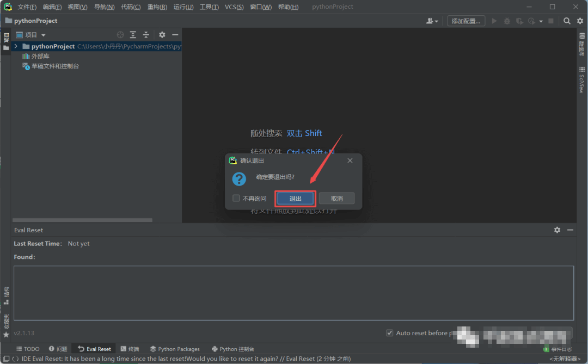Open project panel gear settings
Screen dimensions: 588x364
(x=162, y=35)
